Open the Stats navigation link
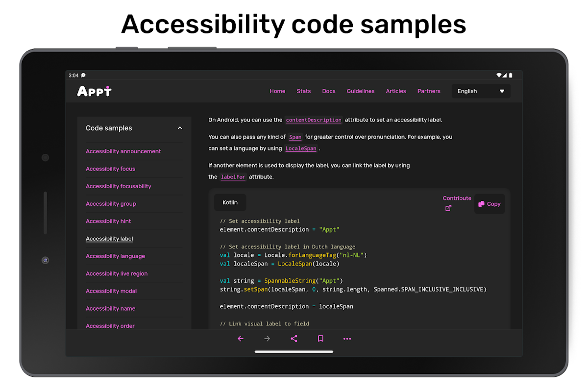This screenshot has height=392, width=588. (304, 91)
